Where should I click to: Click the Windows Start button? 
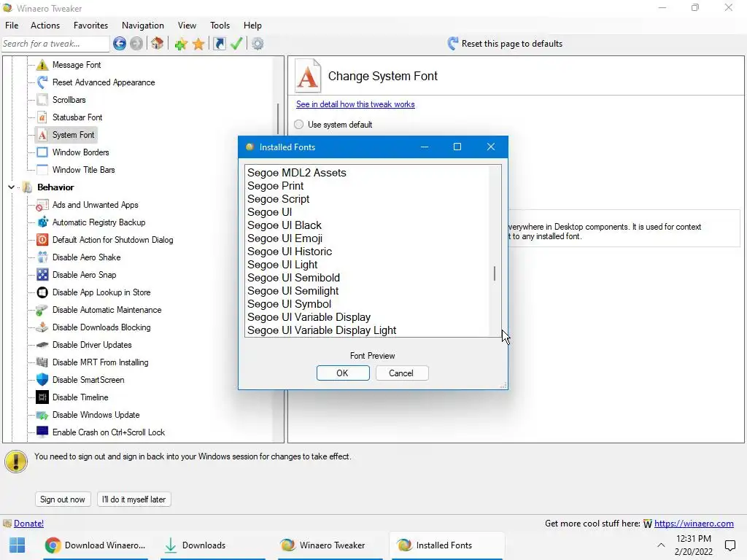coord(18,545)
